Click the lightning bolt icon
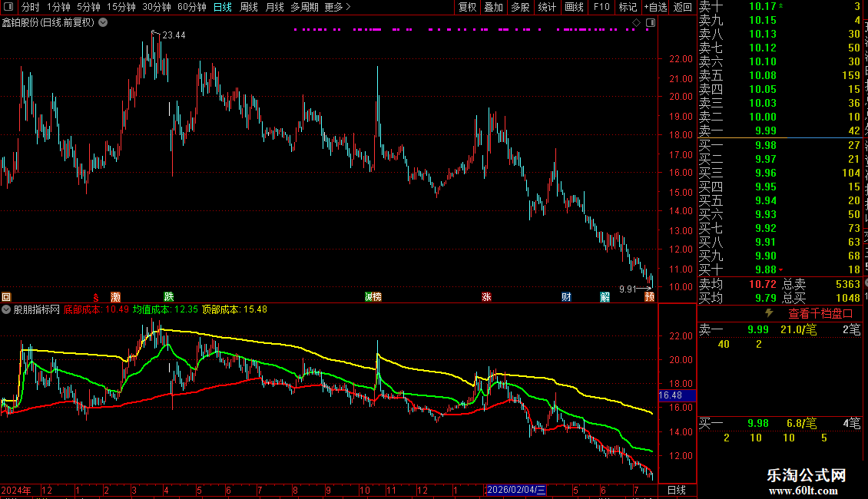Image resolution: width=868 pixels, height=499 pixels. [x=769, y=313]
